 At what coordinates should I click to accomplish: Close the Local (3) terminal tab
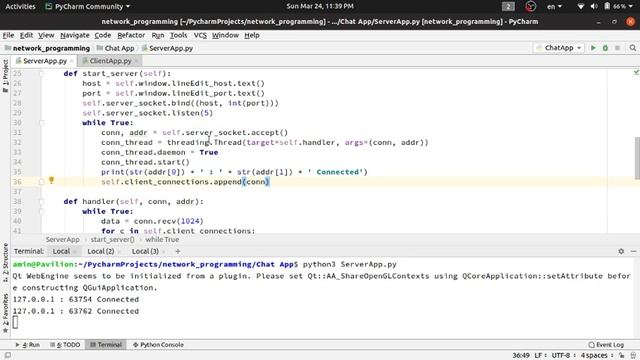pyautogui.click(x=164, y=251)
